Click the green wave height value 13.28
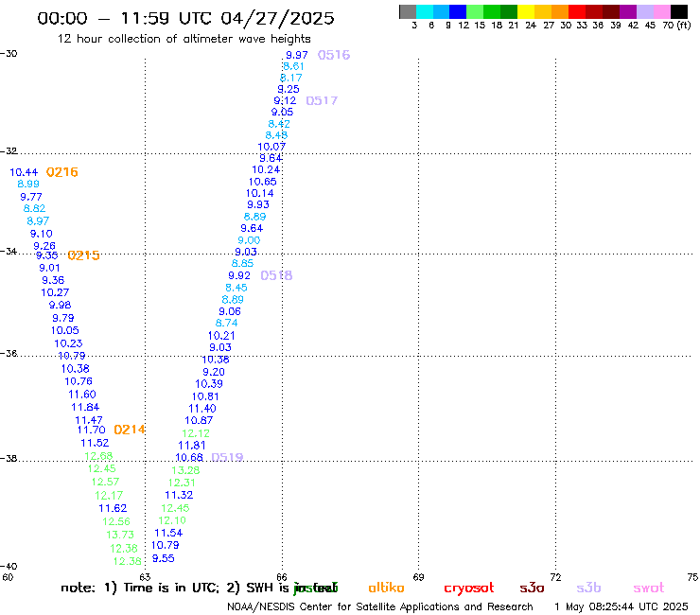This screenshot has width=700, height=615. (x=185, y=470)
